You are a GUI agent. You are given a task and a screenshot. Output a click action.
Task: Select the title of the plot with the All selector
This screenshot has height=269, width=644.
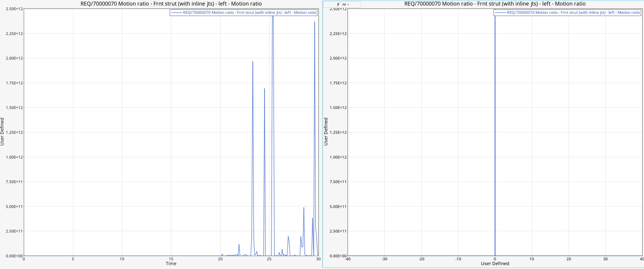tap(495, 4)
